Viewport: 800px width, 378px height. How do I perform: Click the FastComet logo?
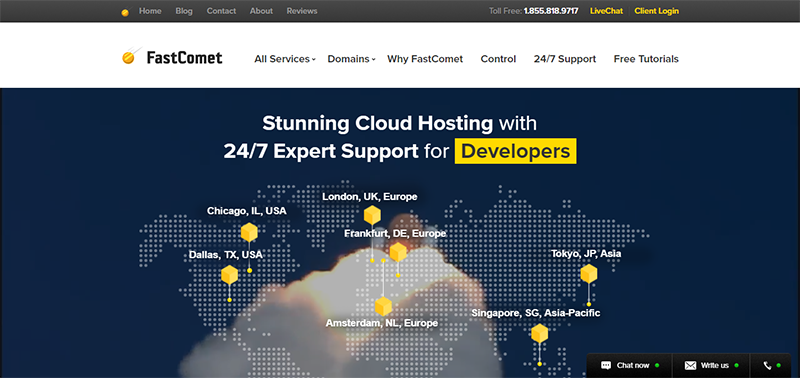tap(172, 57)
